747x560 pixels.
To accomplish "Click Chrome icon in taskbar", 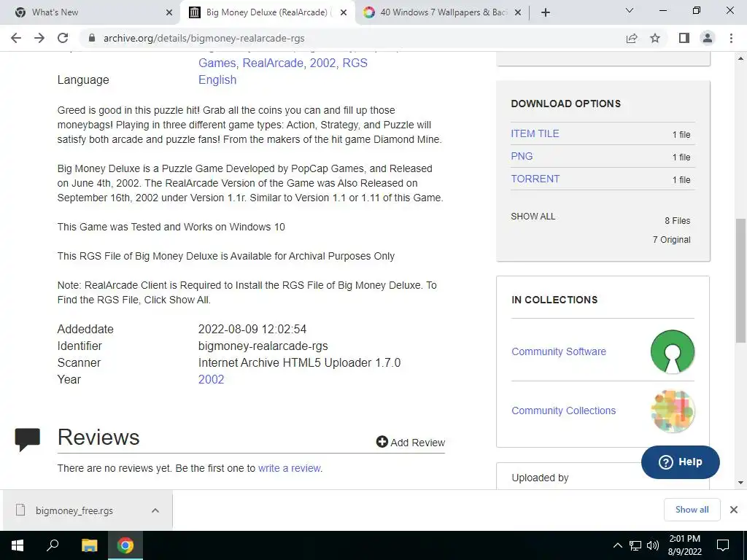I will (125, 545).
